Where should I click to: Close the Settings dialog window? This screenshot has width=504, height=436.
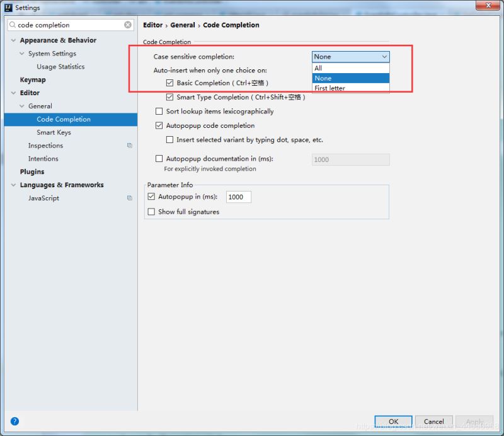point(488,5)
